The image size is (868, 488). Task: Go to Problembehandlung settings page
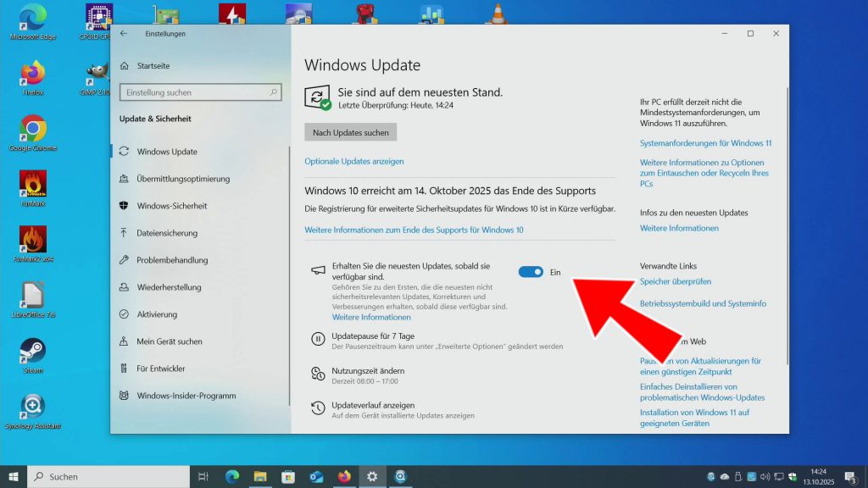click(x=172, y=260)
